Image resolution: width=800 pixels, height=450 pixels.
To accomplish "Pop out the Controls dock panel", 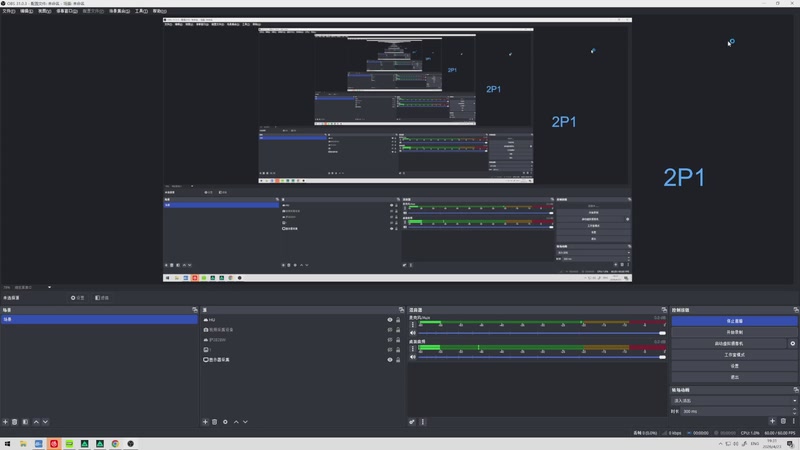I will [x=796, y=310].
